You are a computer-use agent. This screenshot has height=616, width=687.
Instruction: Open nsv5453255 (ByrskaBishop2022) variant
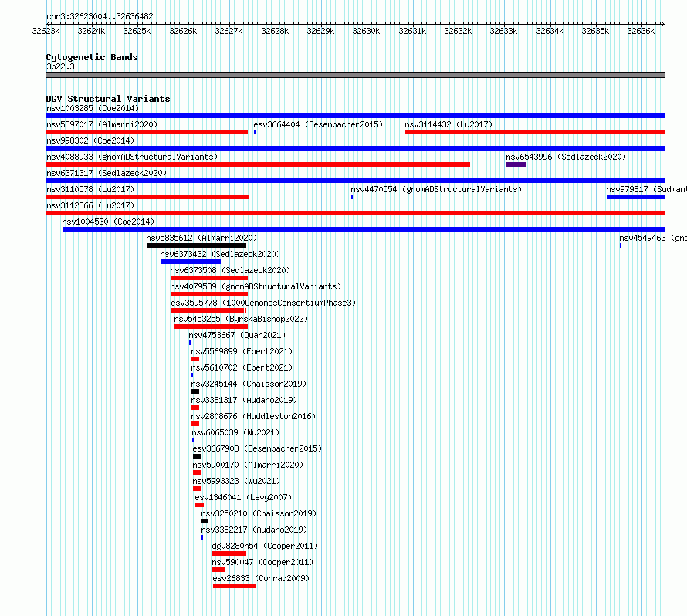(x=241, y=319)
